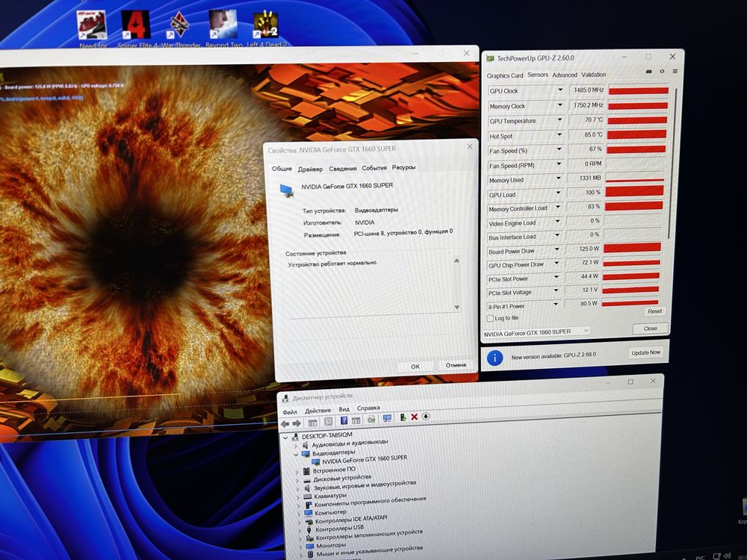Expand the Дисковые устройства tree node

297,481
